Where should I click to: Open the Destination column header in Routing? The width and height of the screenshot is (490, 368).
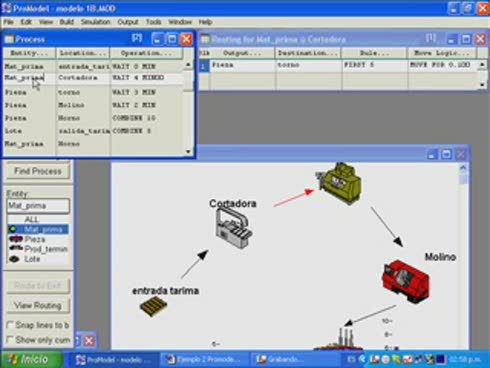coord(308,53)
